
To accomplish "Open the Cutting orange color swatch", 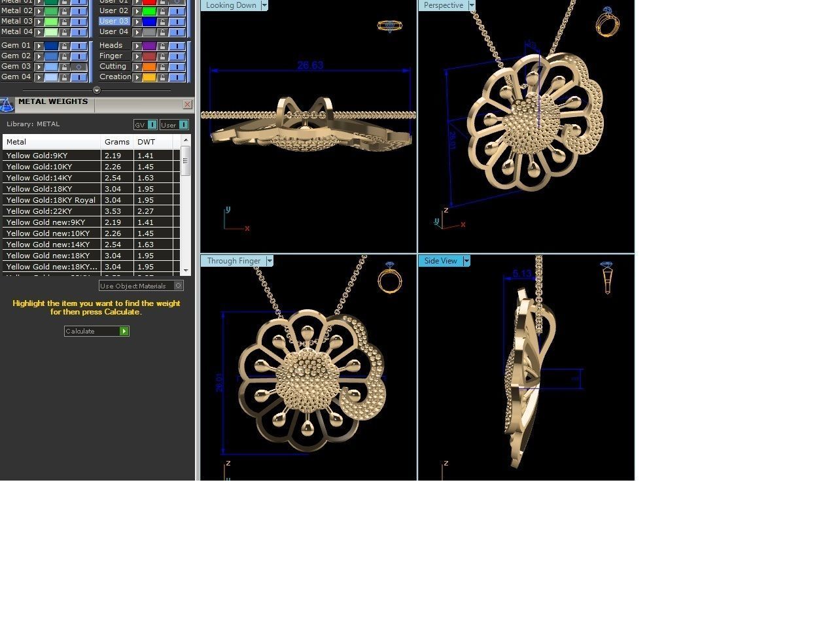I will 149,67.
